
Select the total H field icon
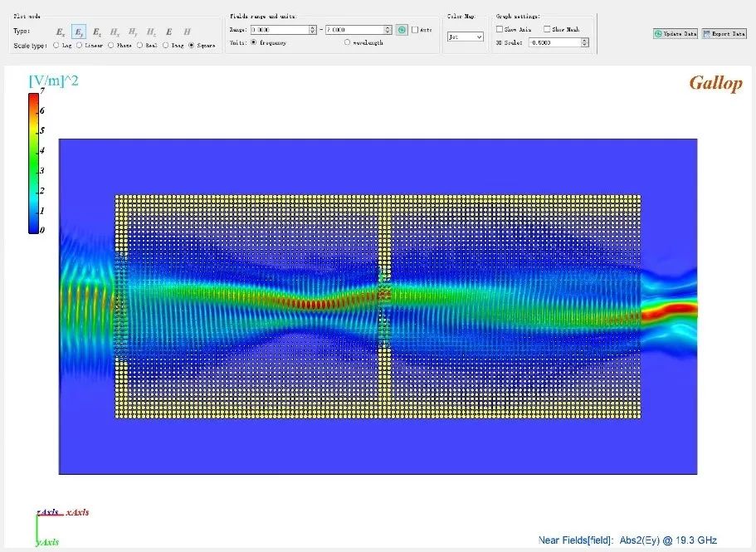coord(188,32)
